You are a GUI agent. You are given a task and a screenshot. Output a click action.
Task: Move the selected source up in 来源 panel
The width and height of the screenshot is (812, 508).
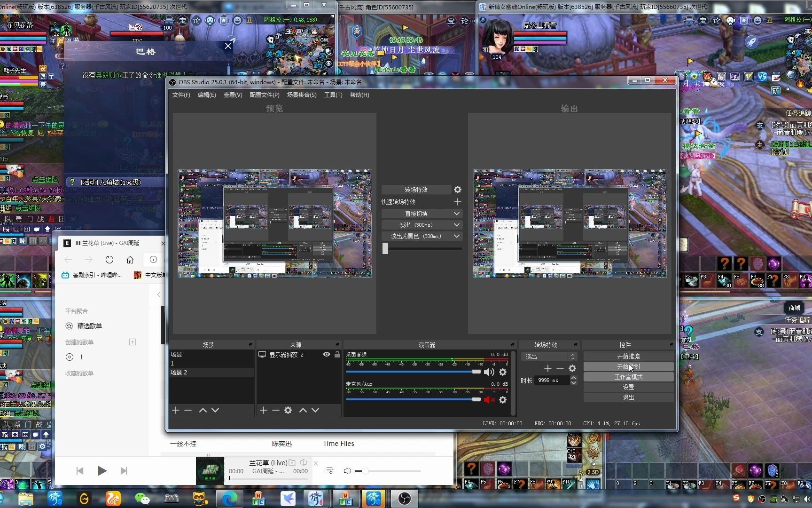pos(303,410)
